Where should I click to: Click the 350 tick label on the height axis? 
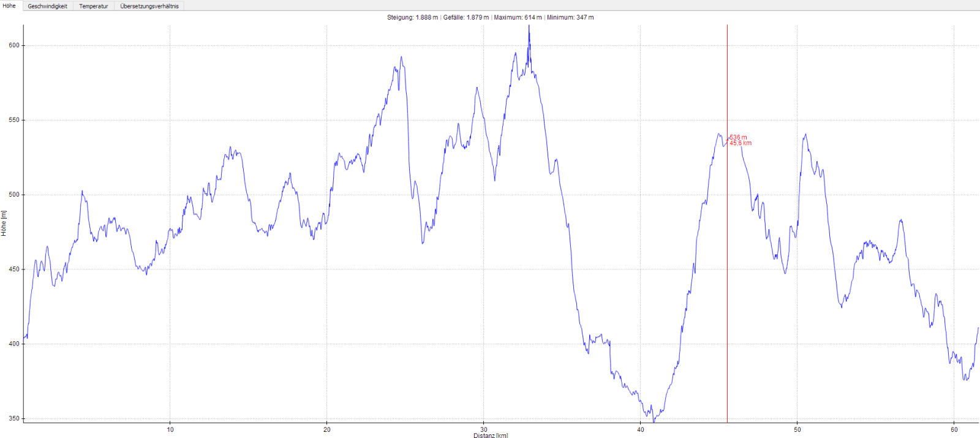point(13,418)
